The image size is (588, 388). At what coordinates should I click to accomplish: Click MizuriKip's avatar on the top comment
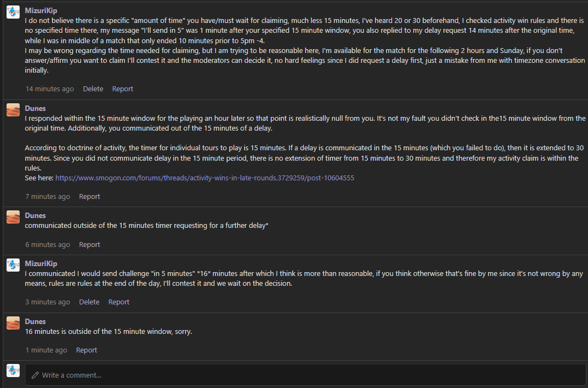[x=13, y=12]
